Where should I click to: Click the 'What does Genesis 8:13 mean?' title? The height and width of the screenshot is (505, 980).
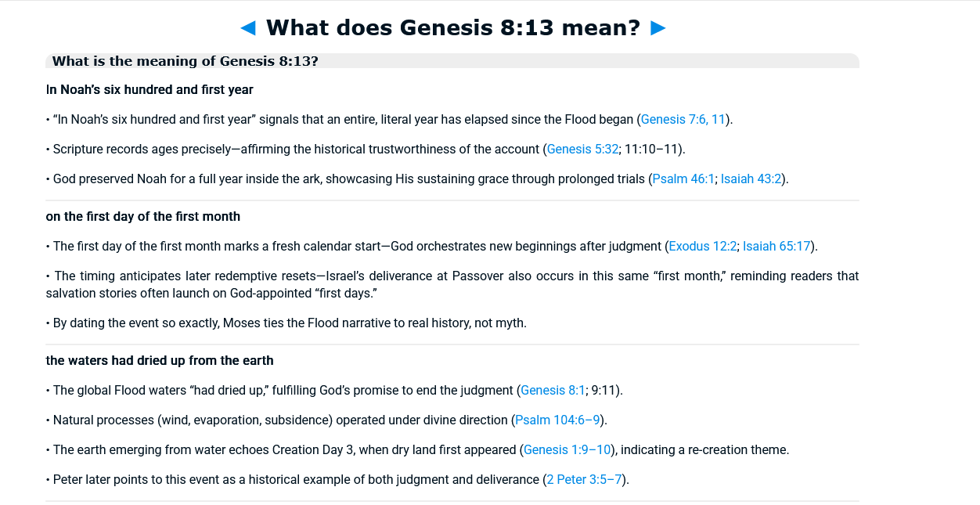453,28
